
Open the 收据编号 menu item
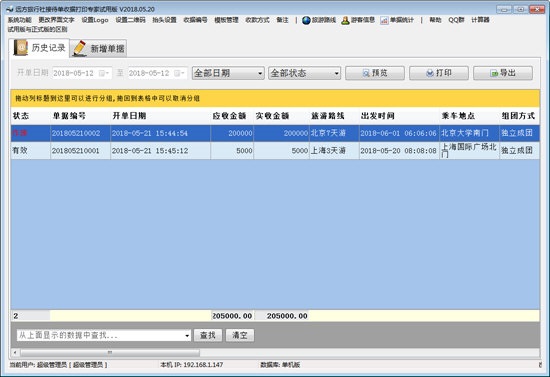click(195, 20)
